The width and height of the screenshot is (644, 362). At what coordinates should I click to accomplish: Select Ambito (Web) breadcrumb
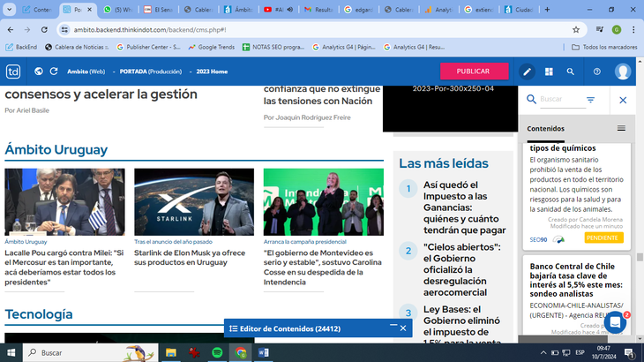tap(86, 72)
